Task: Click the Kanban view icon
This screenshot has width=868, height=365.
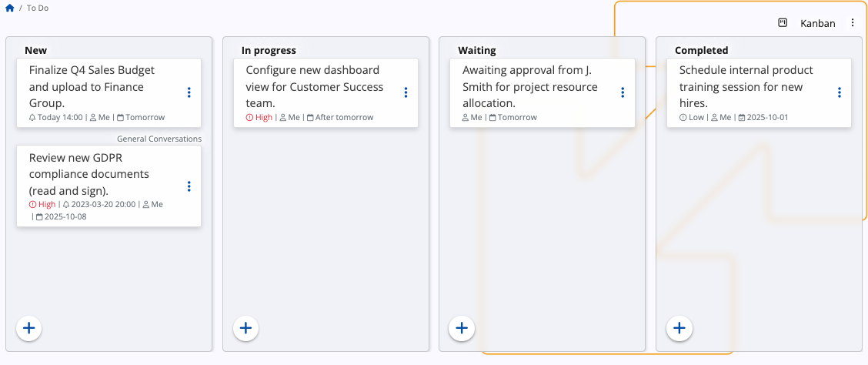Action: [x=783, y=23]
